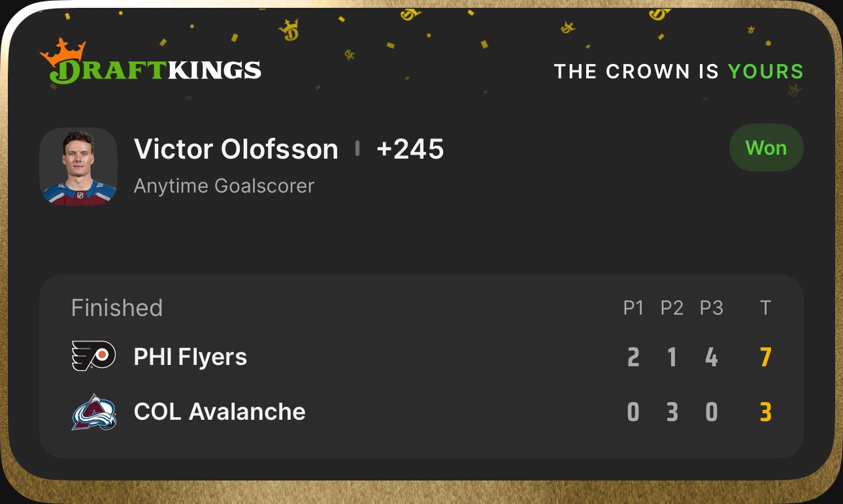This screenshot has height=504, width=843.
Task: Tap THE CROWN IS YOURS banner text
Action: coord(678,71)
